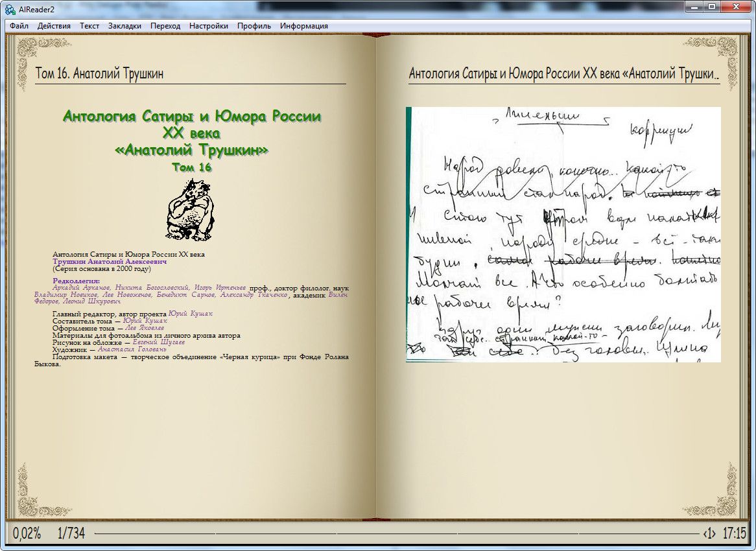
Task: Click the 1/734 page counter
Action: 71,534
